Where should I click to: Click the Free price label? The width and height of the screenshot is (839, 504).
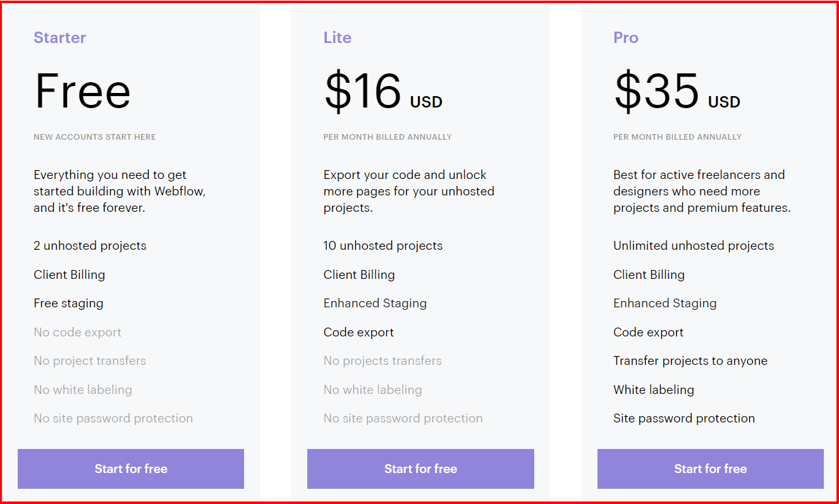pyautogui.click(x=83, y=91)
